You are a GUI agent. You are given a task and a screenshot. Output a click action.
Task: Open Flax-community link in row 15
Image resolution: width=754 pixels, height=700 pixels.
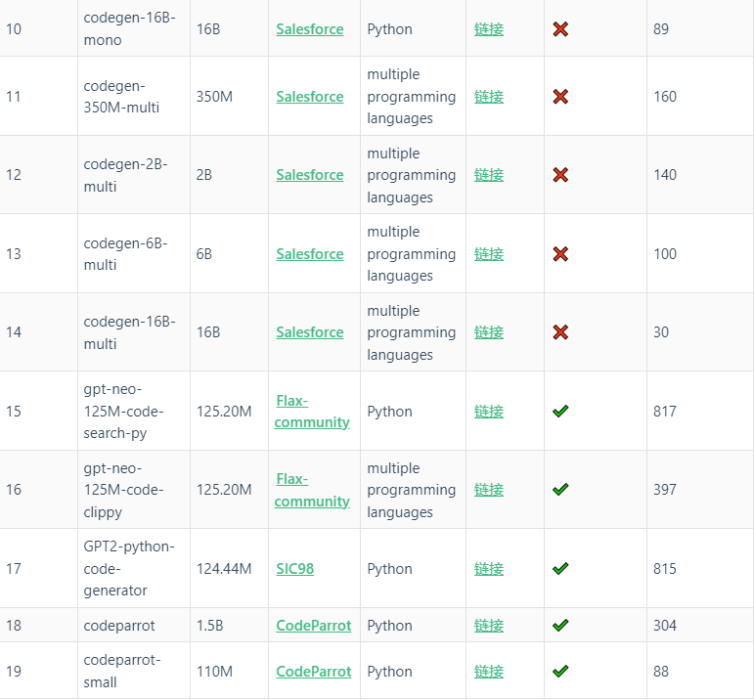tap(312, 412)
